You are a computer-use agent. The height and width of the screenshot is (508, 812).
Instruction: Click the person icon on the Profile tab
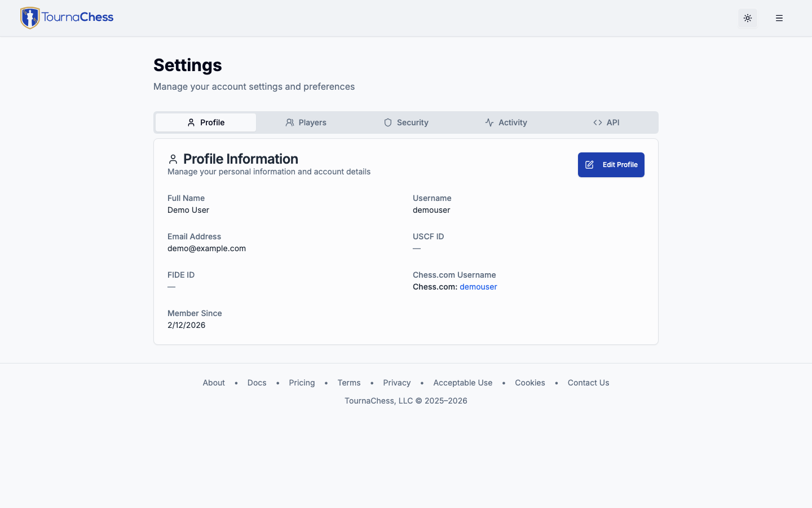[x=190, y=122]
